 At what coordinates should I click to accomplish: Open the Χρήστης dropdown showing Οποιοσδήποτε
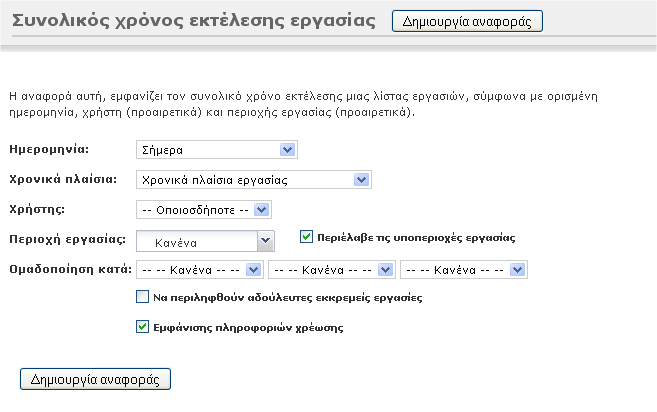pos(203,210)
